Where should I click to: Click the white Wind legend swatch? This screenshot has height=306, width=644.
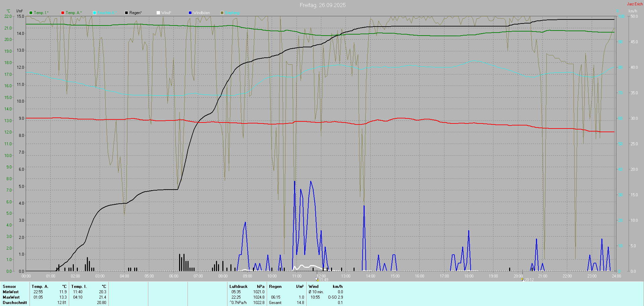158,13
